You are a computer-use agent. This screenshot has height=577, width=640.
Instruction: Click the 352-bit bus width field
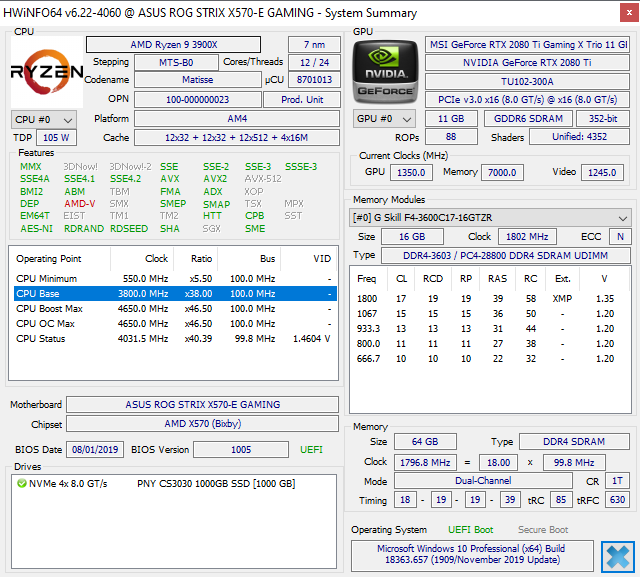click(x=603, y=119)
